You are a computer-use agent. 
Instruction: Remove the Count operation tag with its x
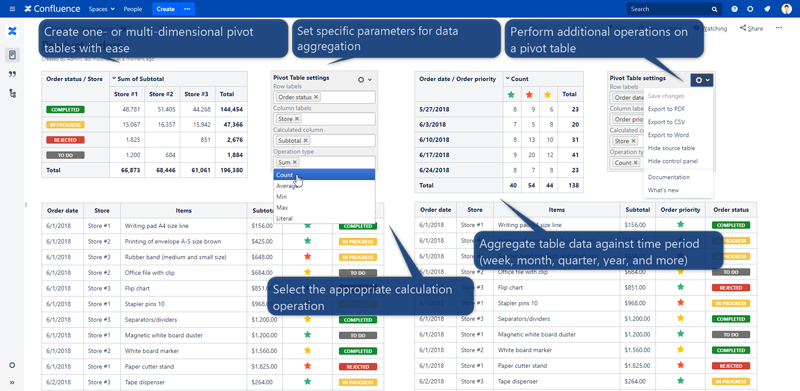pyautogui.click(x=636, y=163)
